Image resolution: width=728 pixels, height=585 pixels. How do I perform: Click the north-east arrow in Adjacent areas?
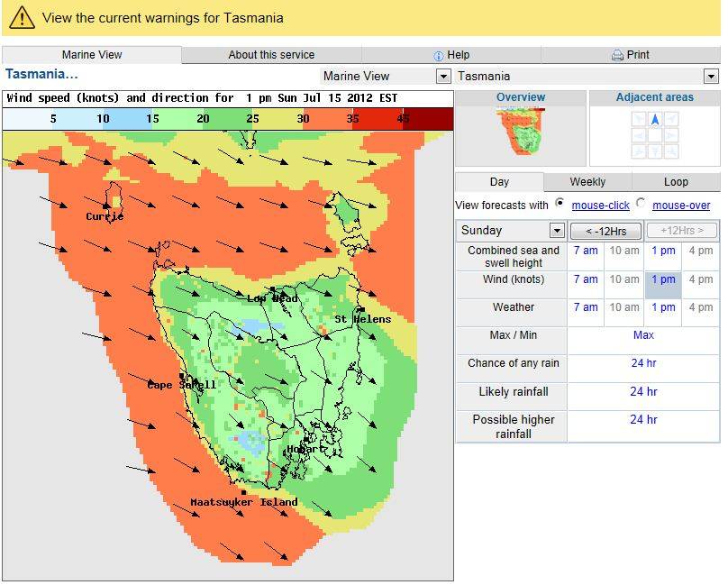(x=671, y=119)
